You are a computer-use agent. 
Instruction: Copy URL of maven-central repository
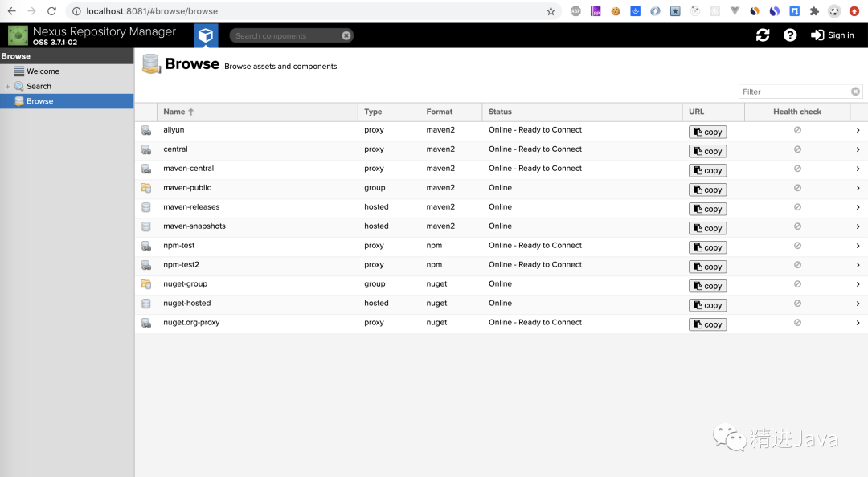point(707,171)
